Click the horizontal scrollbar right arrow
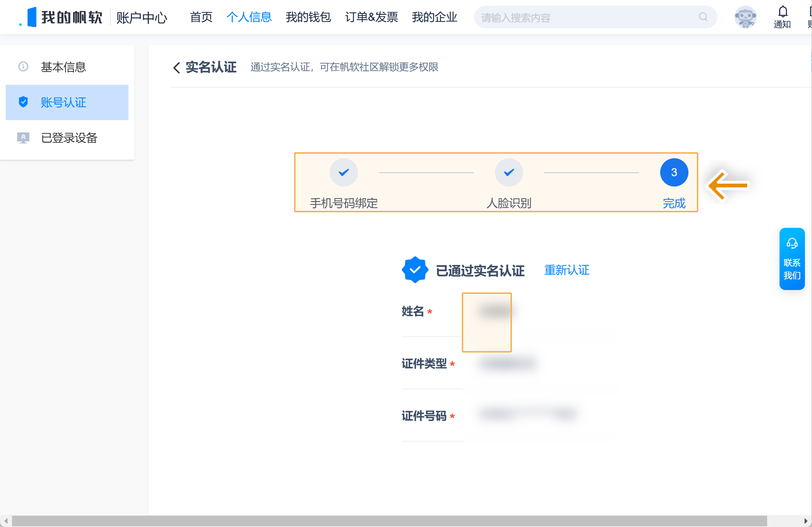Image resolution: width=812 pixels, height=527 pixels. 806,521
